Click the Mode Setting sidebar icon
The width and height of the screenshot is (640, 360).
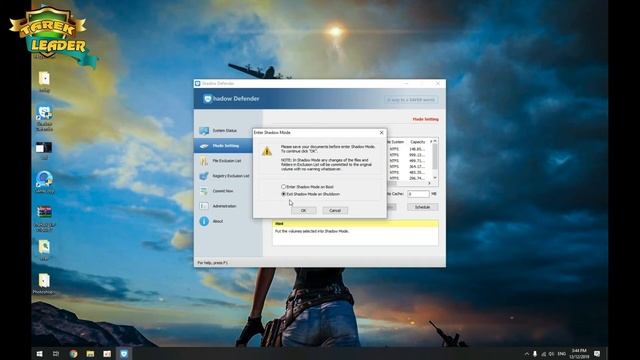(204, 146)
